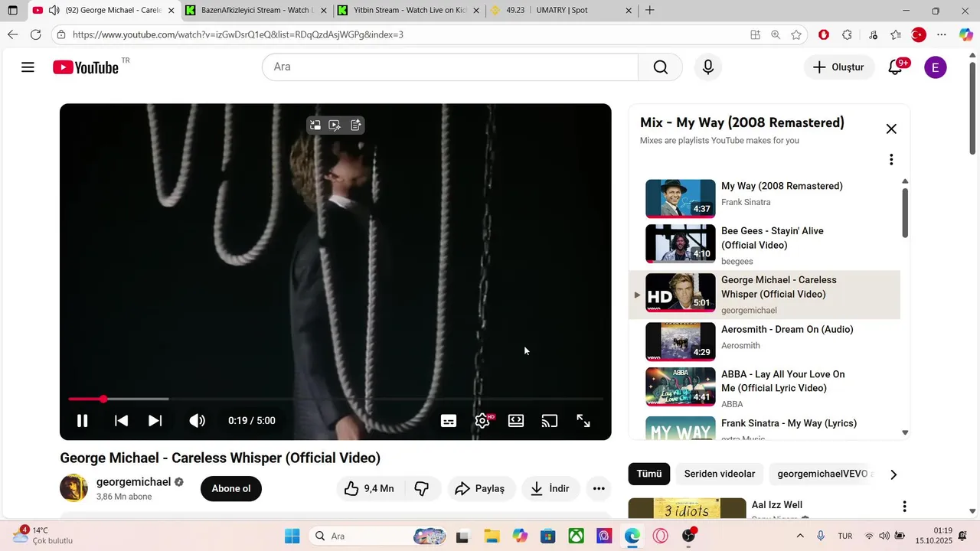980x551 pixels.
Task: Open Edge favorites list
Action: (896, 34)
